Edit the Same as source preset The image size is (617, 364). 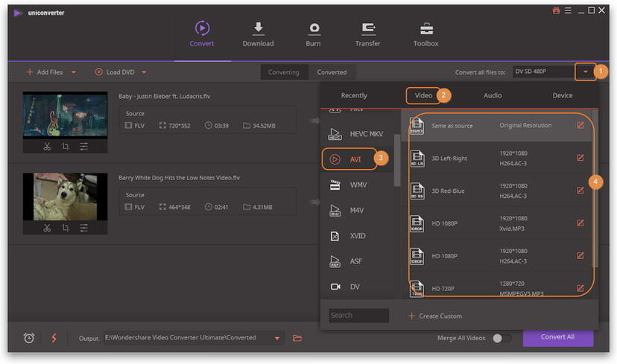(x=580, y=125)
